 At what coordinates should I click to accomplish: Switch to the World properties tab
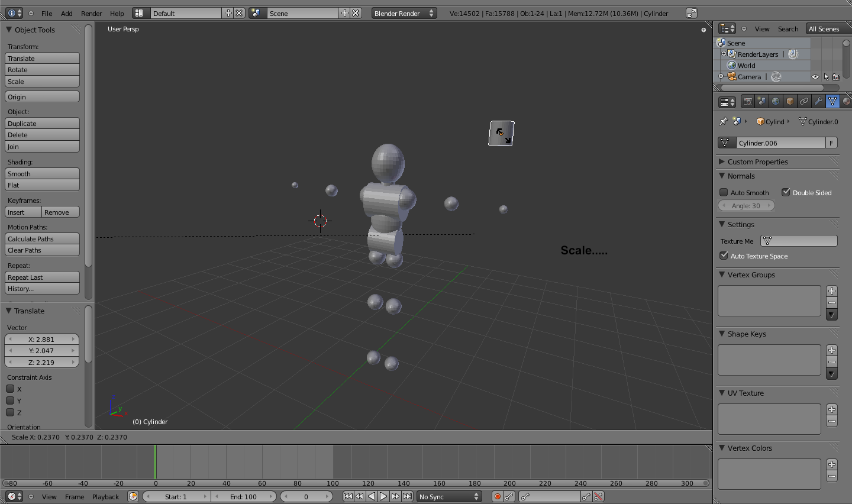click(776, 101)
